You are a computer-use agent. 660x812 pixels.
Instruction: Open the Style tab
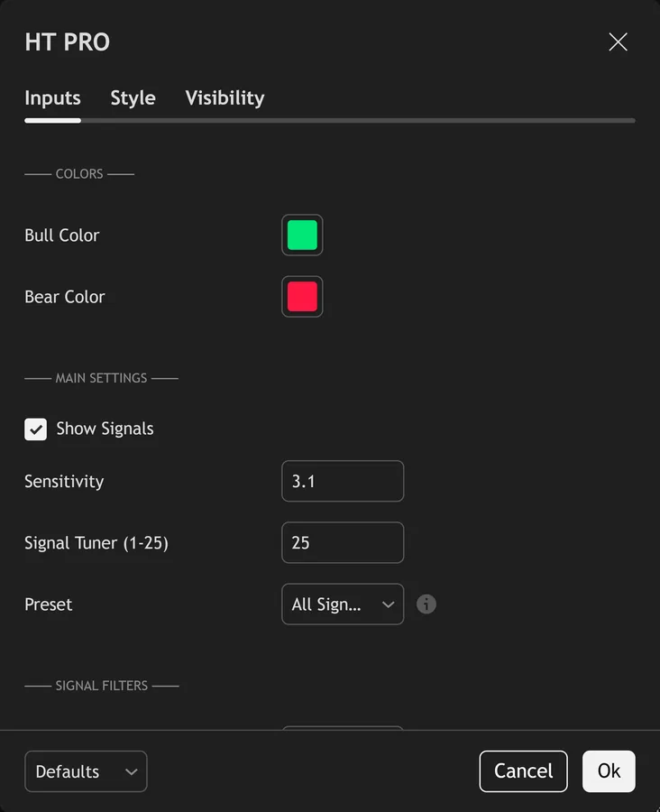point(133,97)
